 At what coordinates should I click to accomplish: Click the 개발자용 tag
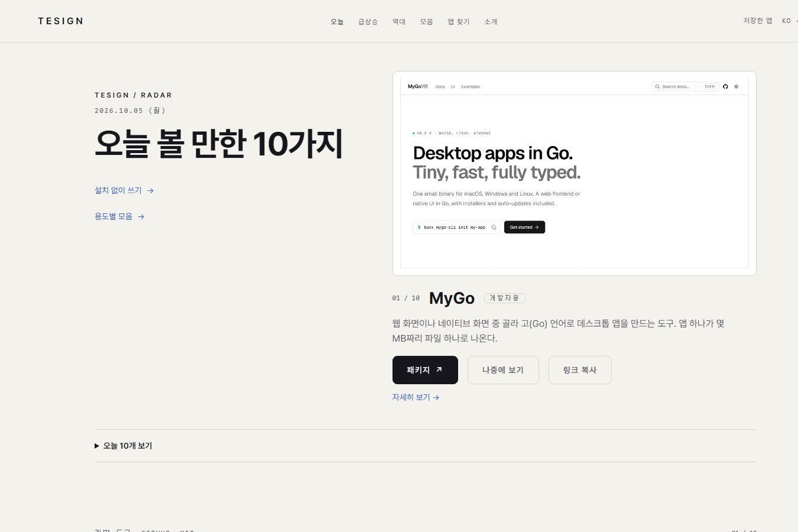pyautogui.click(x=504, y=298)
